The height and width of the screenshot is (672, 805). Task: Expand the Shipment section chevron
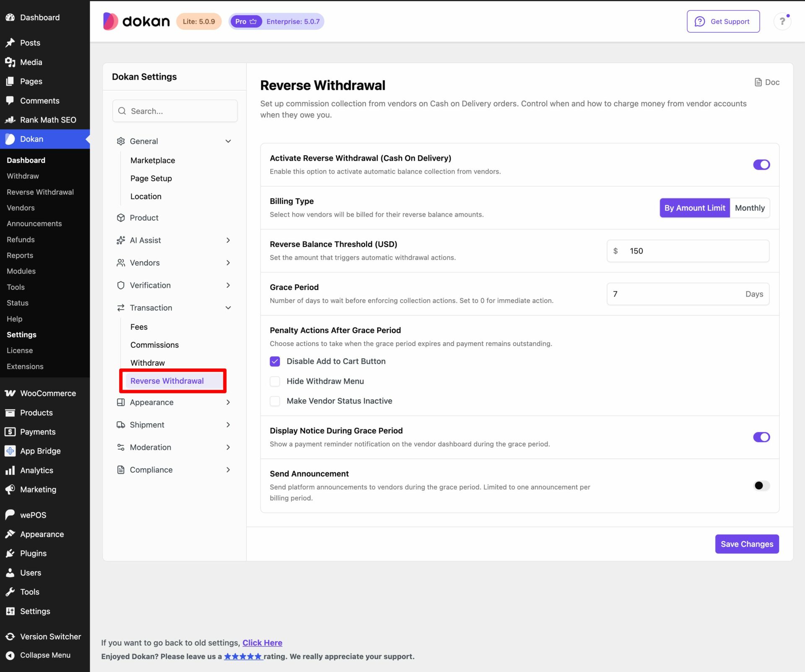pos(228,425)
